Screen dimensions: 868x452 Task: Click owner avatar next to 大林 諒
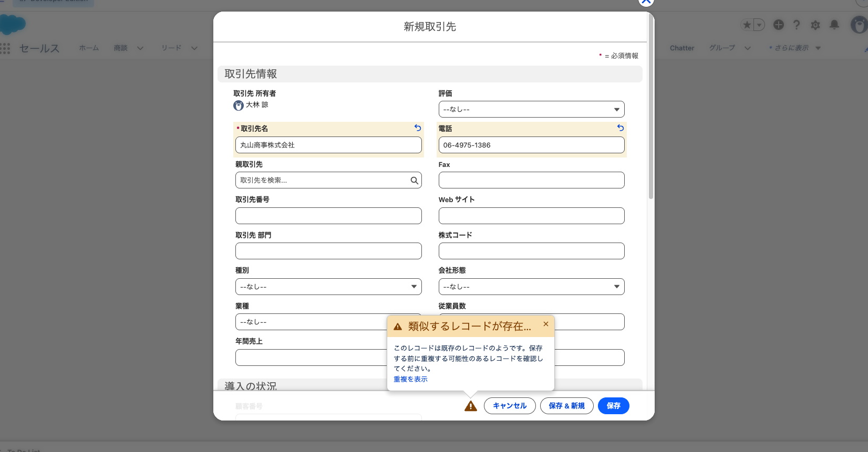(x=239, y=106)
